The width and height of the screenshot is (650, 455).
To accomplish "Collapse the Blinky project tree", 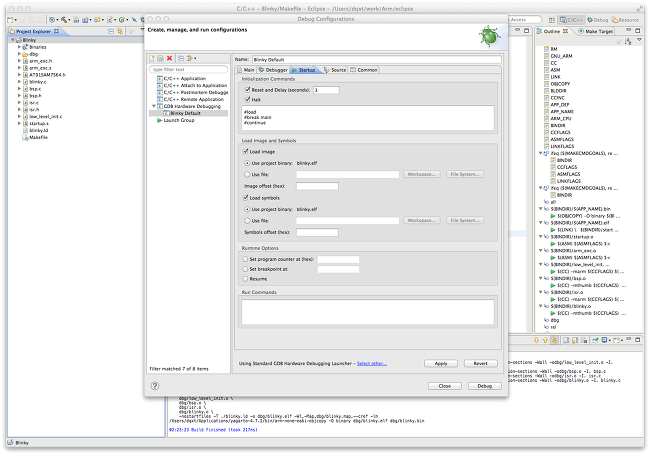I will 13,40.
